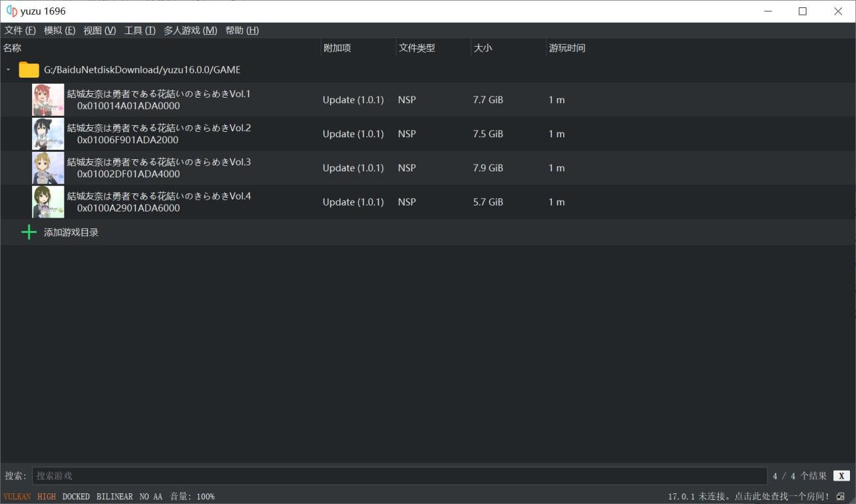Screen dimensions: 856x504
Task: Click NSP file type in Vol.1 row
Action: (407, 100)
